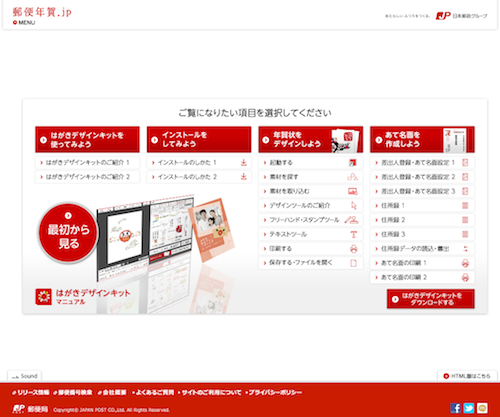Click the text tool T icon
Image resolution: width=500 pixels, height=417 pixels.
[x=354, y=234]
